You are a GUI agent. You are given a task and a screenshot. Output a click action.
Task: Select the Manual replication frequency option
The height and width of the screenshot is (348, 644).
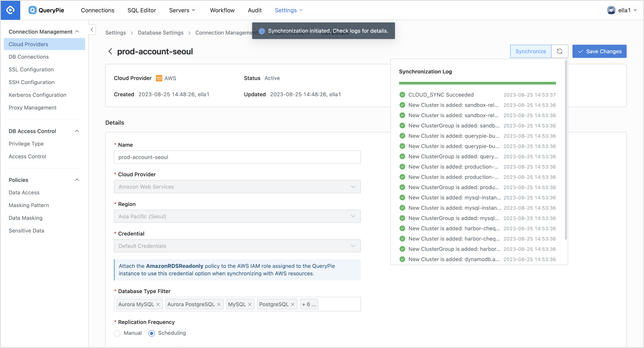tap(117, 333)
